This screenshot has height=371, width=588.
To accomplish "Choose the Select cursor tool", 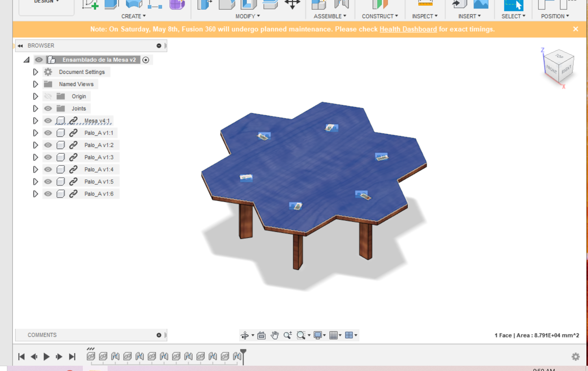I will click(x=513, y=4).
